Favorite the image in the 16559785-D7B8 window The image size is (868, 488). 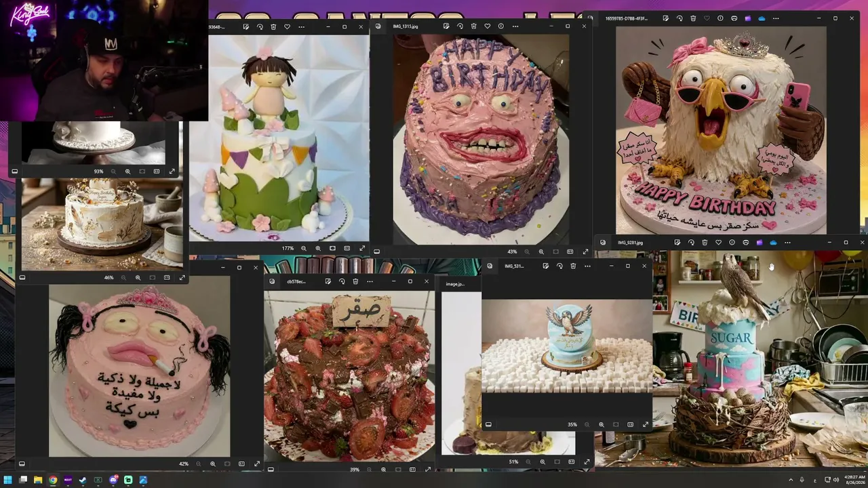[707, 18]
